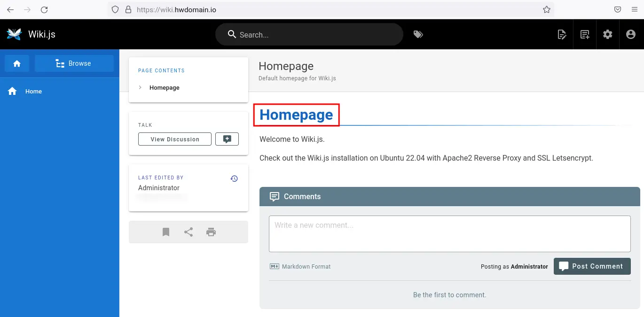Click the add comment icon button under Talk

click(227, 139)
